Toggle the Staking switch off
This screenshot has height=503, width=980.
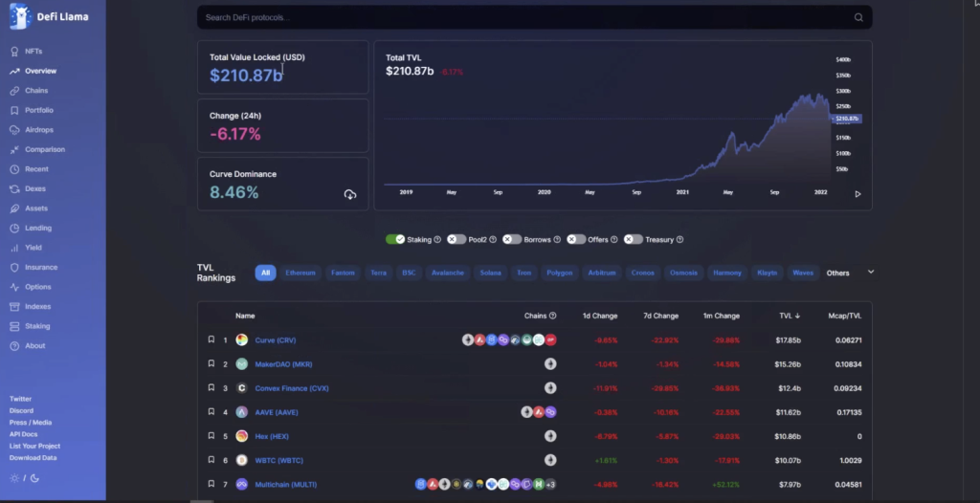(x=395, y=239)
